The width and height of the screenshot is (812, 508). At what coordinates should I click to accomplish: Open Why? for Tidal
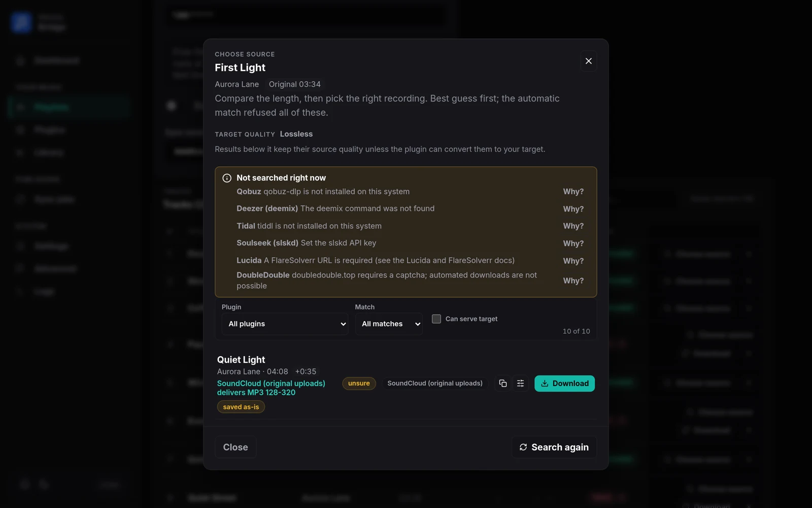[x=573, y=226]
